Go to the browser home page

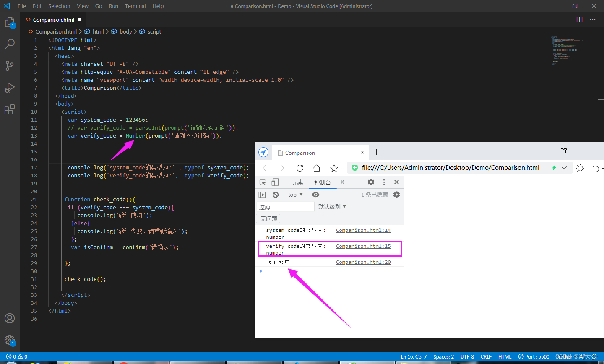tap(317, 168)
